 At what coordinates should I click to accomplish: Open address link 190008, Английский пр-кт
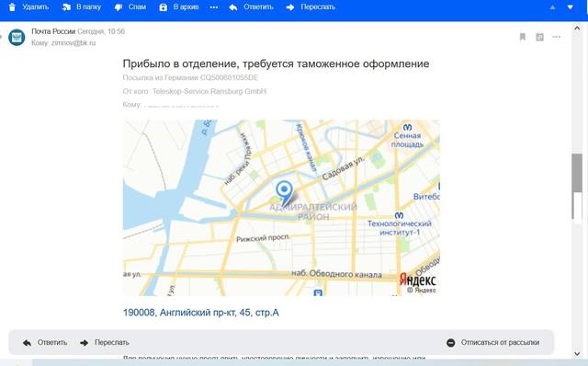click(201, 313)
